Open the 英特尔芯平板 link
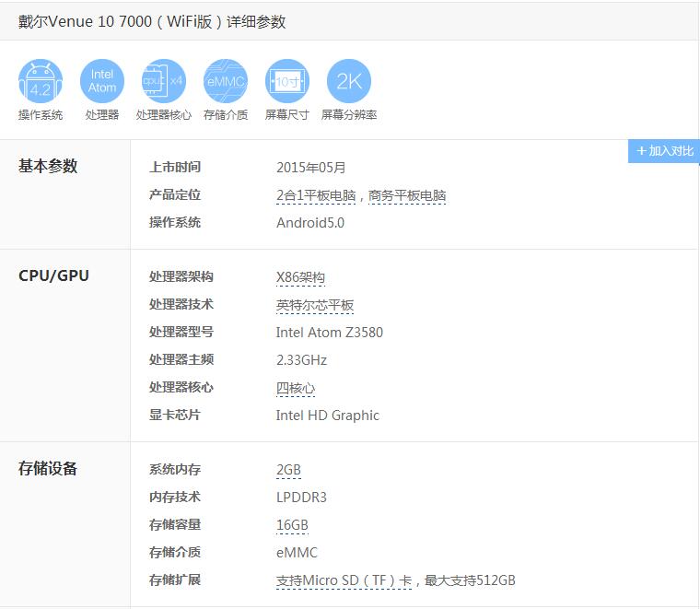The width and height of the screenshot is (700, 609). 315,305
